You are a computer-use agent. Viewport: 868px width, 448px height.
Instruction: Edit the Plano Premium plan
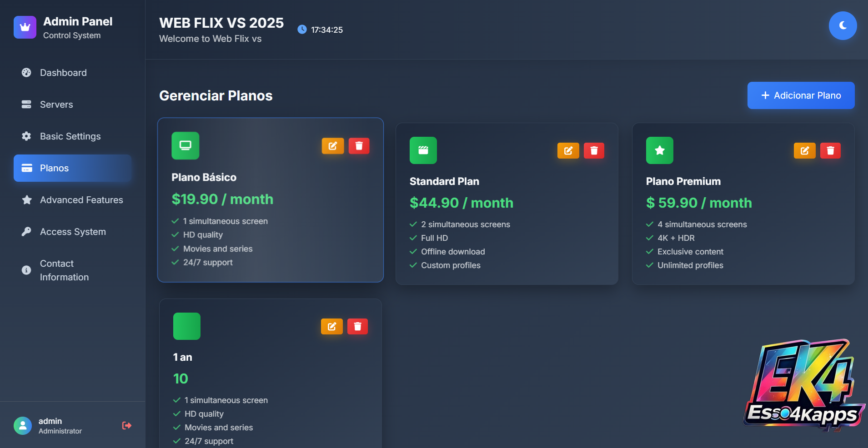pyautogui.click(x=804, y=151)
